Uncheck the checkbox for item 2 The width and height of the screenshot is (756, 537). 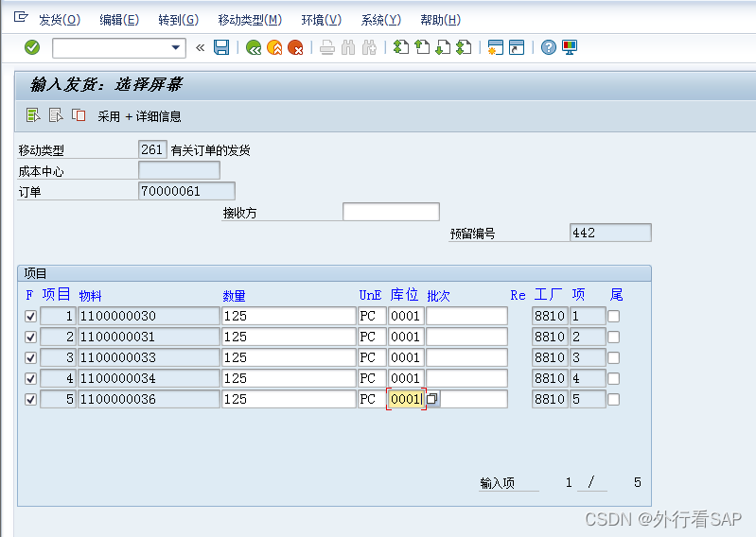[30, 338]
